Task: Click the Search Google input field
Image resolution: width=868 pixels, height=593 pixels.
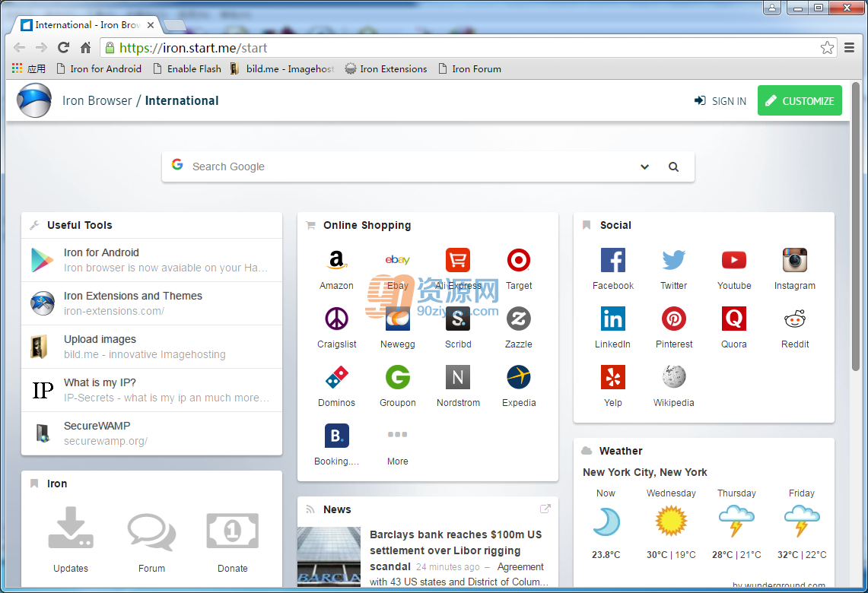Action: 409,167
